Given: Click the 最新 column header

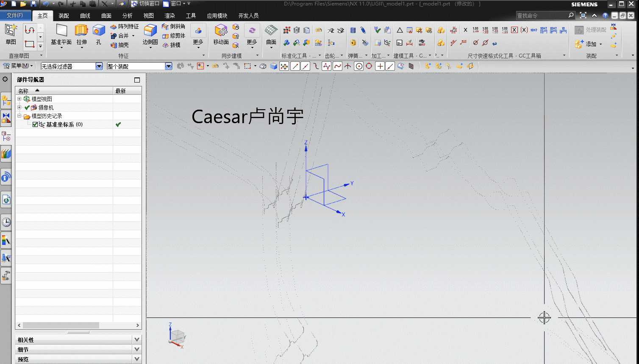Looking at the screenshot, I should tap(127, 91).
